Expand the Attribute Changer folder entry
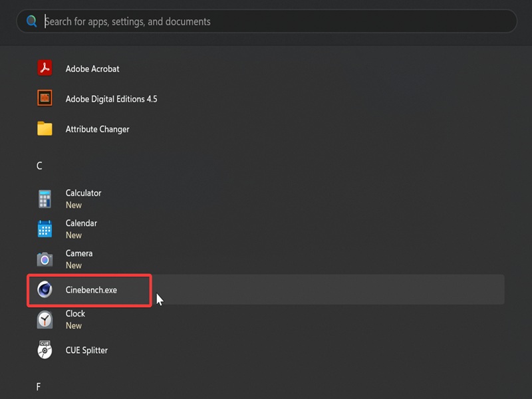Image resolution: width=532 pixels, height=399 pixels. click(x=97, y=129)
